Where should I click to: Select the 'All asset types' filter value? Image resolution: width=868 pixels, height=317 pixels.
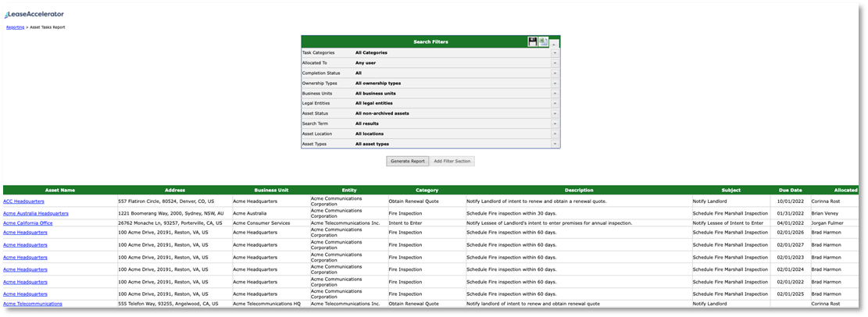(372, 144)
